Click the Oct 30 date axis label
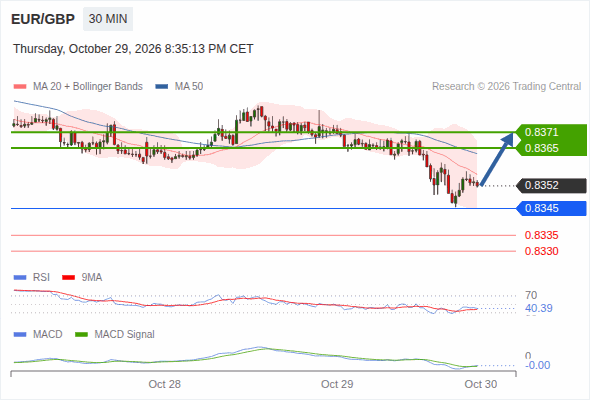This screenshot has width=590, height=400. click(x=481, y=384)
